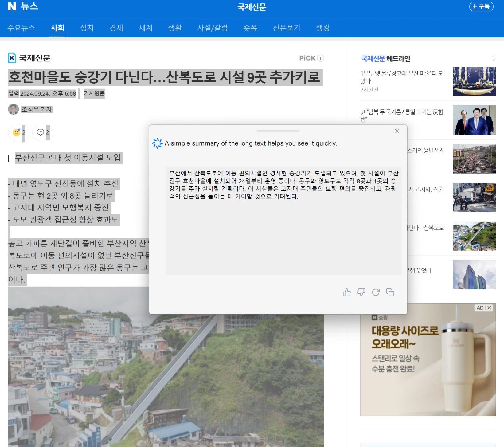Click reporter 조성우 profile photo
The height and width of the screenshot is (447, 504).
pos(13,109)
